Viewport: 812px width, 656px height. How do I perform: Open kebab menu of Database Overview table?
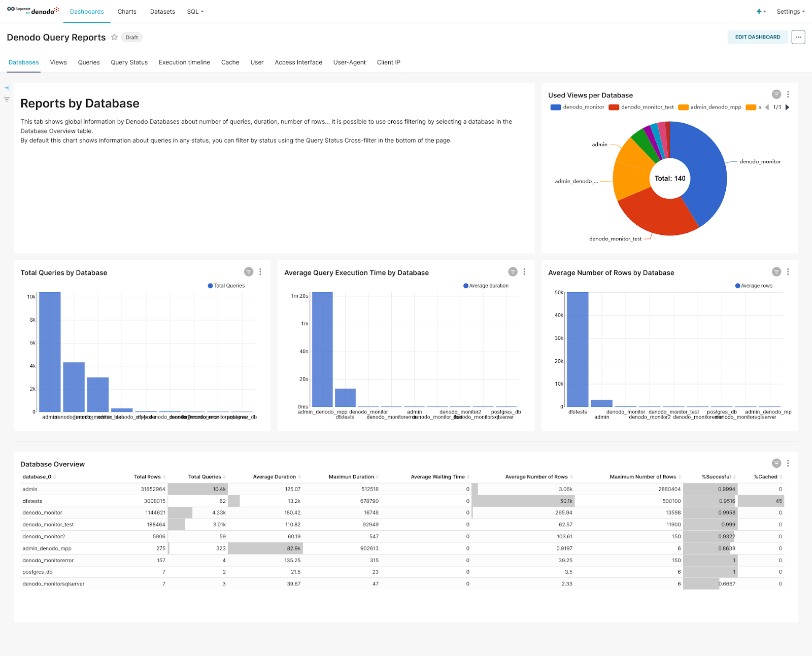point(788,463)
